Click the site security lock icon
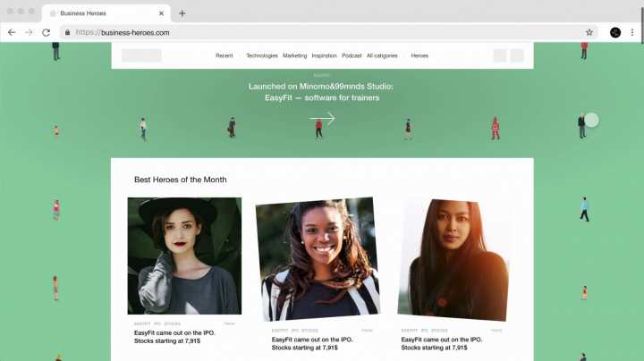The height and width of the screenshot is (361, 644). click(x=67, y=32)
